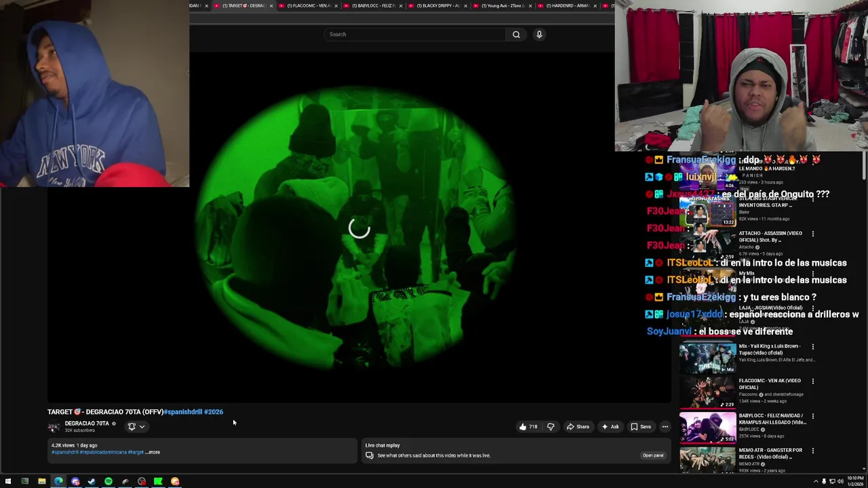868x488 pixels.
Task: Open File Explorer from the taskbar
Action: point(41,481)
